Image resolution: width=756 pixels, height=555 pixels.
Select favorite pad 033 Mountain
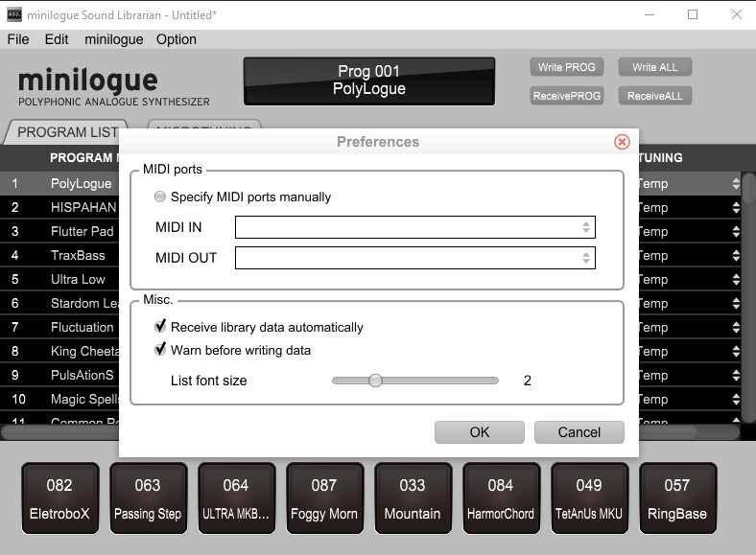413,498
